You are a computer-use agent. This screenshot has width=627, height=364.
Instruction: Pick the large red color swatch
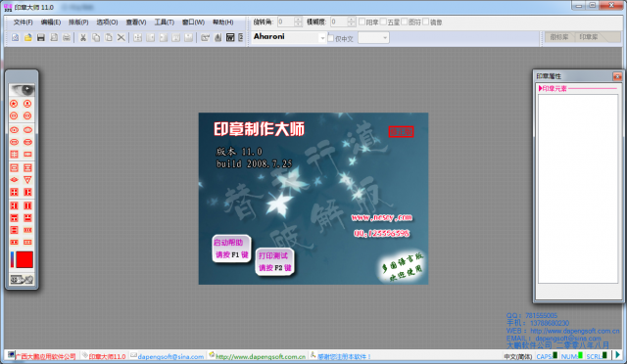(x=24, y=259)
